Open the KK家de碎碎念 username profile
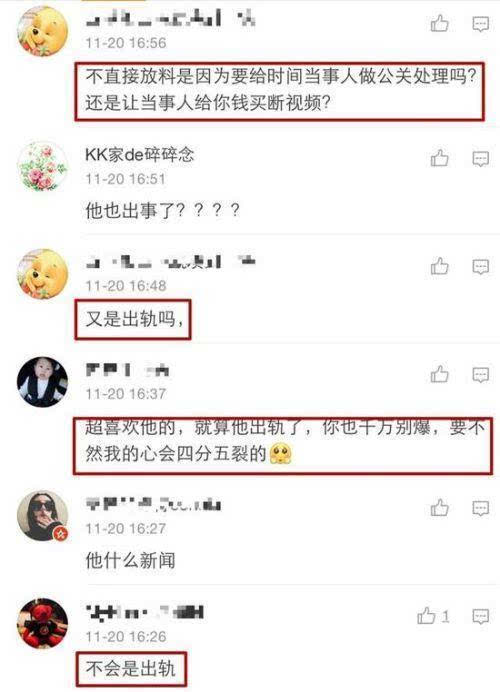Image resolution: width=500 pixels, height=692 pixels. (139, 154)
